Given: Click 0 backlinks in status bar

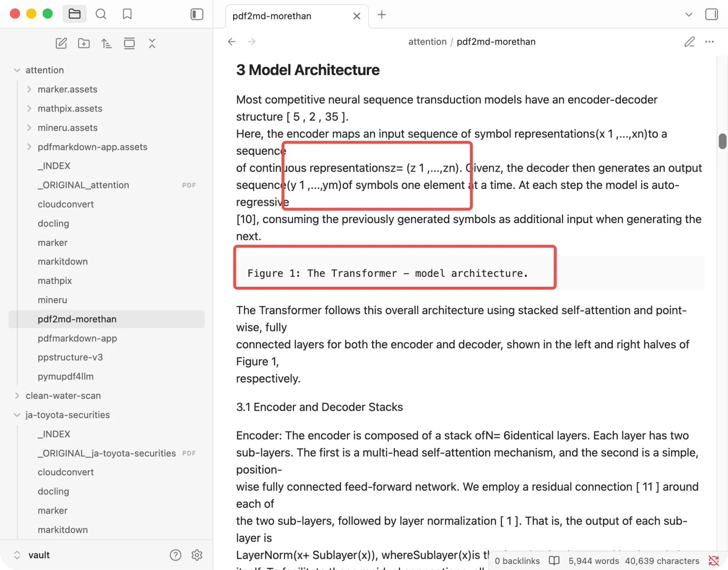Looking at the screenshot, I should (517, 561).
